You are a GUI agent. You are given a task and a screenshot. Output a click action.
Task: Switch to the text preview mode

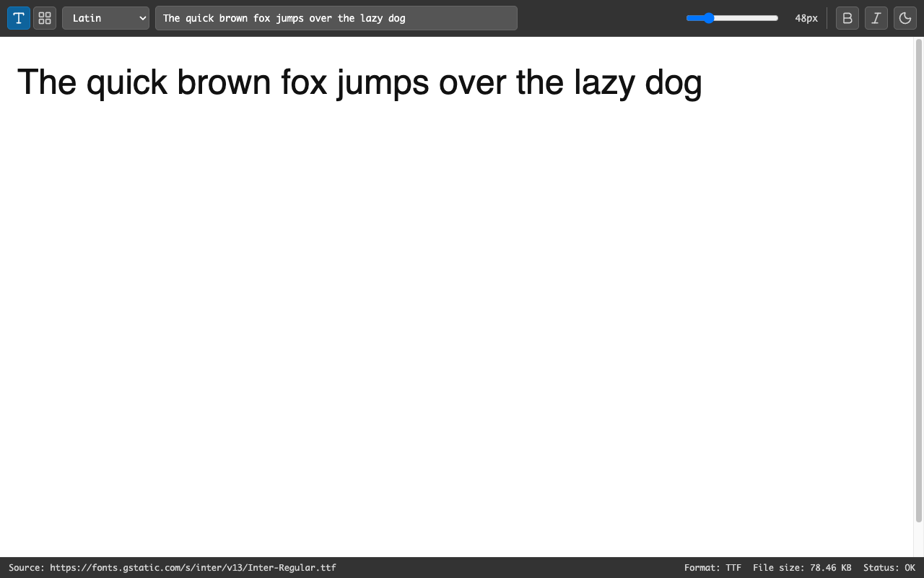(19, 18)
